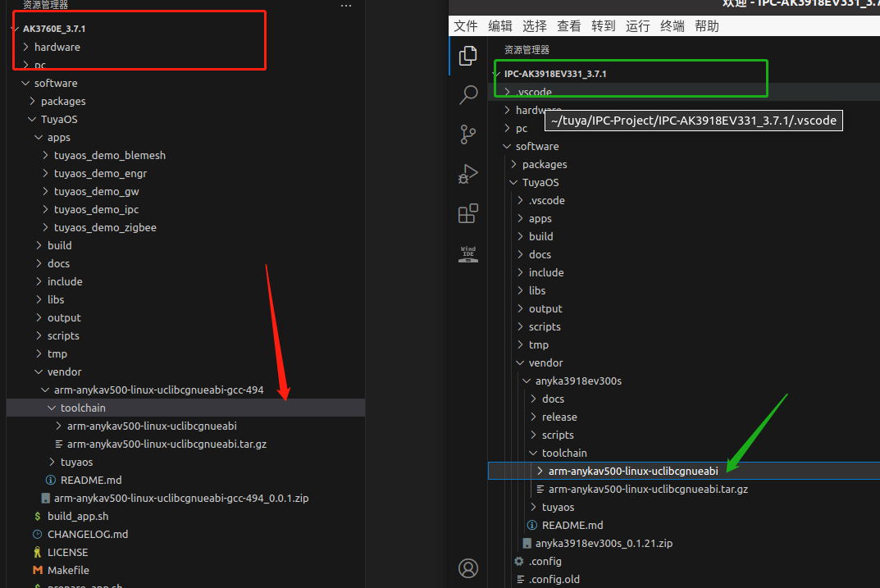Select scripts folder under TuyaOS in right window

click(545, 326)
